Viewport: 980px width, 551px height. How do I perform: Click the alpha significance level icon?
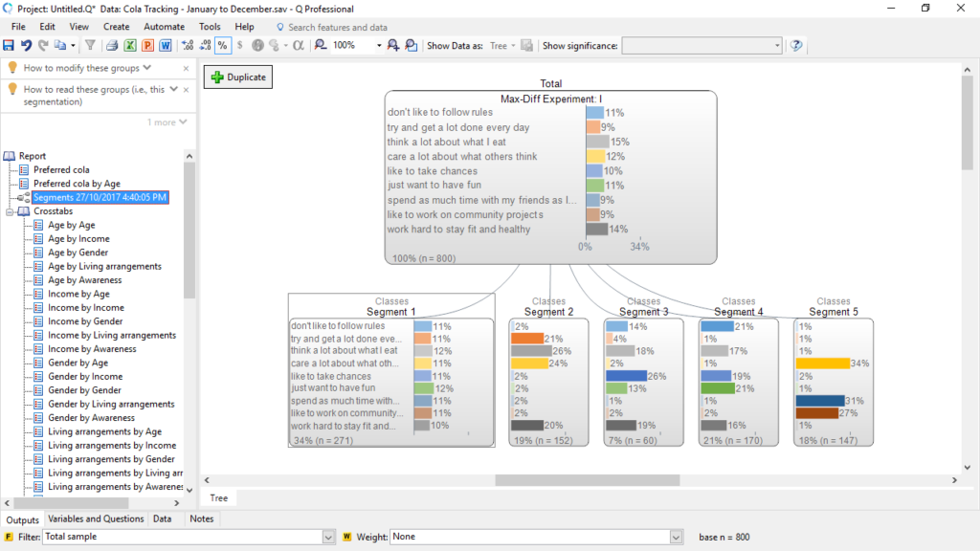299,46
